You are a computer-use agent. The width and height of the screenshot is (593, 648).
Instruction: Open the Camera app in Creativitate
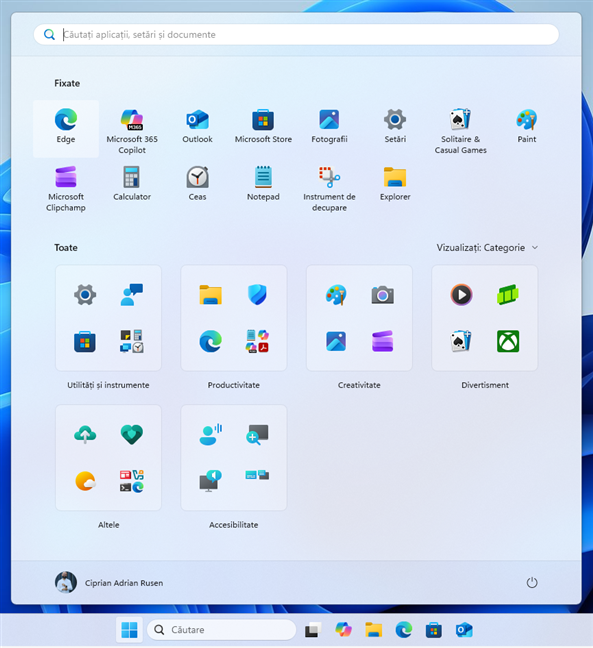pyautogui.click(x=383, y=295)
